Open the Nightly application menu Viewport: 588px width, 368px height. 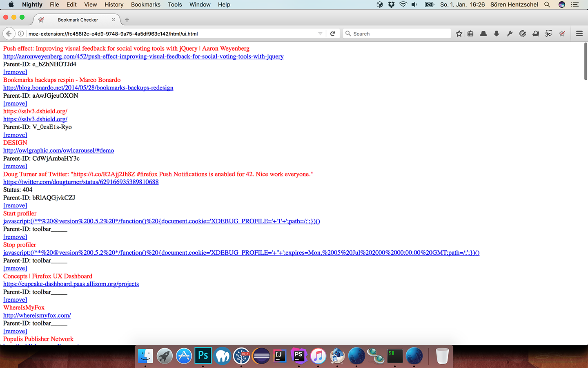[x=32, y=4]
